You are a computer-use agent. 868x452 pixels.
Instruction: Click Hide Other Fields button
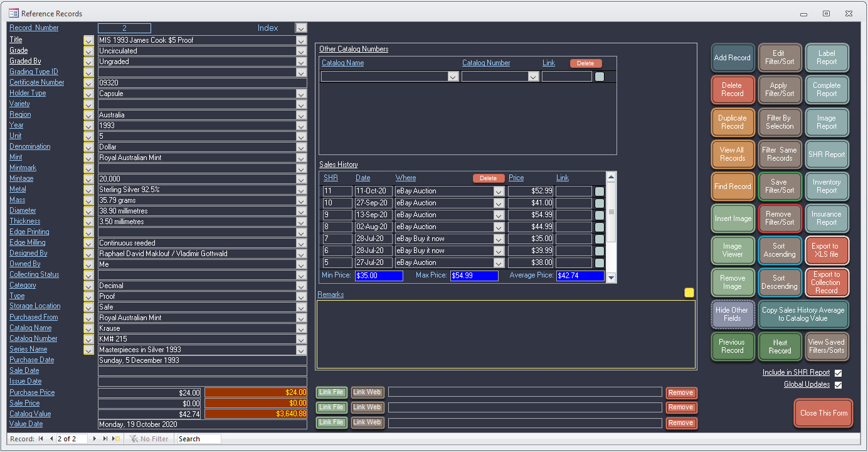point(732,314)
